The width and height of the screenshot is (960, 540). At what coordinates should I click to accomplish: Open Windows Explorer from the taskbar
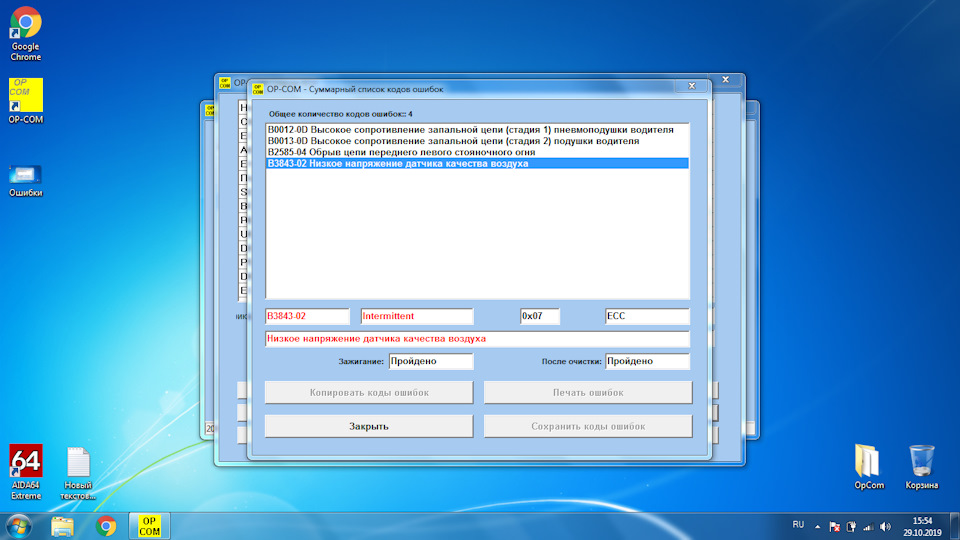[63, 525]
